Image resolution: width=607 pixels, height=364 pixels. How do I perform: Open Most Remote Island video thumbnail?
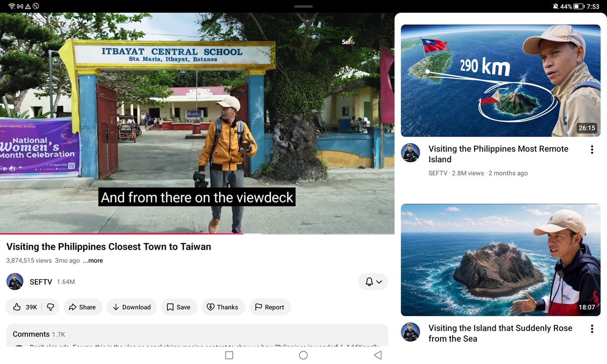501,80
